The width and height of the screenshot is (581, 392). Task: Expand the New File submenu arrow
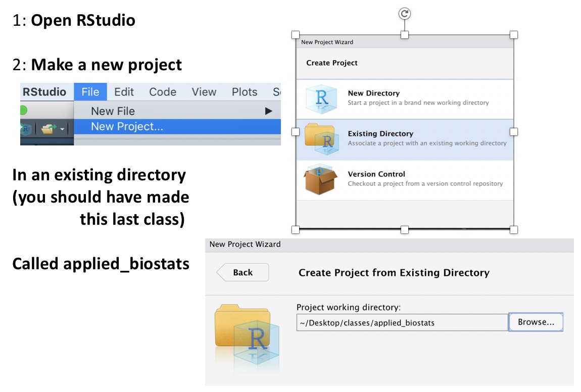click(x=269, y=111)
